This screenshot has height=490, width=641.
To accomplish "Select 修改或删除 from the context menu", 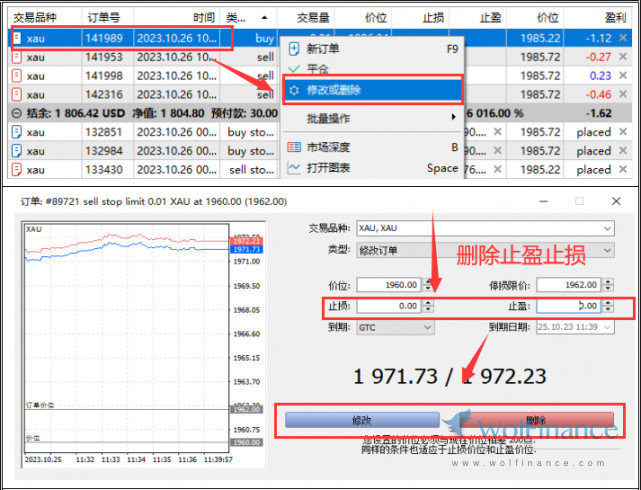I will (334, 90).
